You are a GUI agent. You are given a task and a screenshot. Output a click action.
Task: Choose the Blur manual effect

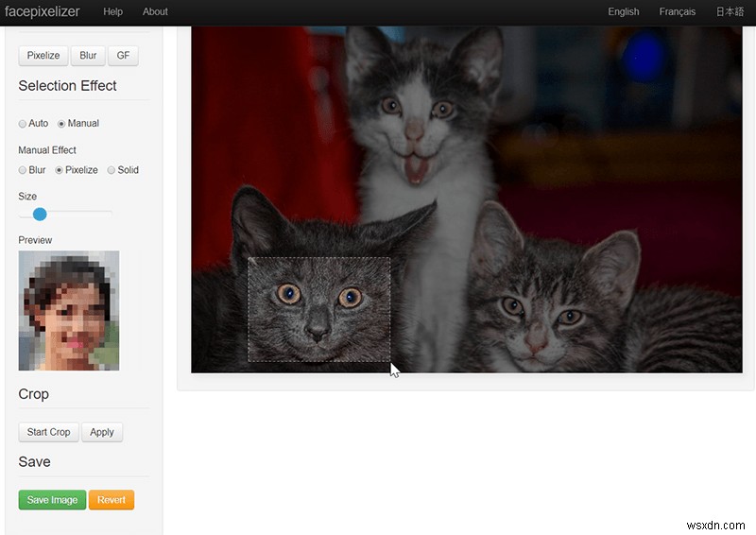pos(22,170)
